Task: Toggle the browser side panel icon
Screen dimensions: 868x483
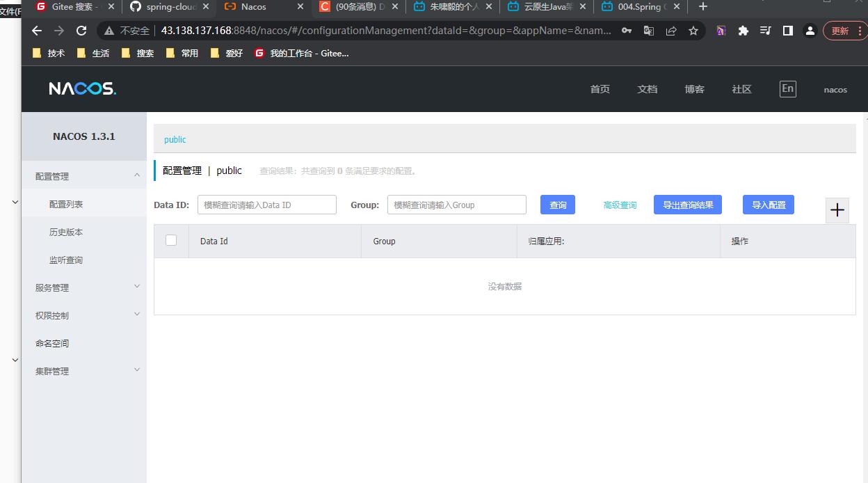Action: pyautogui.click(x=788, y=31)
